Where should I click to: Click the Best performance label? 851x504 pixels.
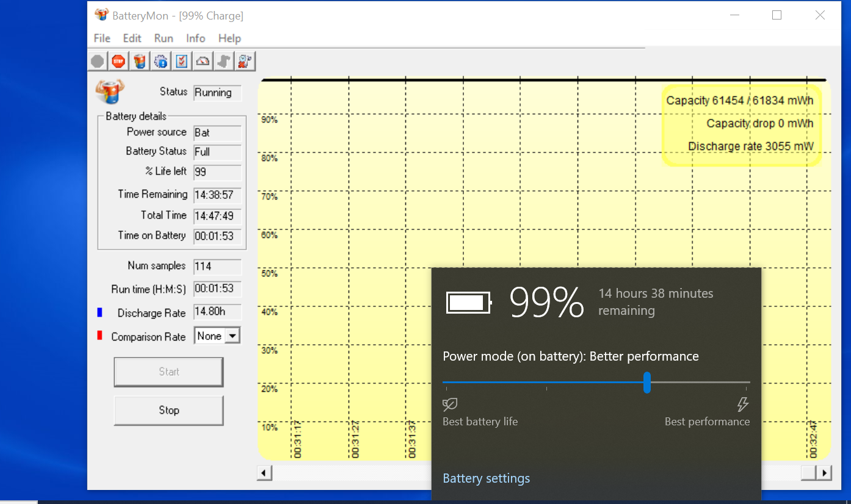tap(707, 422)
